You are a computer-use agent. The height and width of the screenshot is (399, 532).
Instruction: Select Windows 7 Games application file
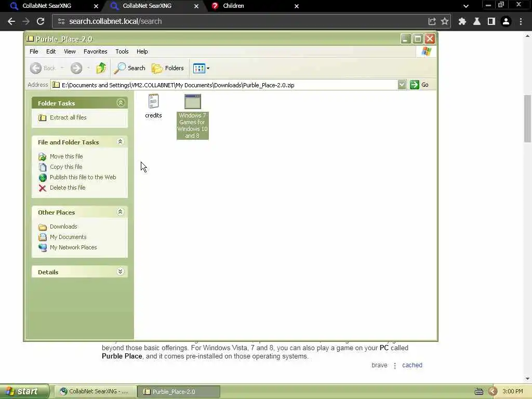click(x=192, y=116)
